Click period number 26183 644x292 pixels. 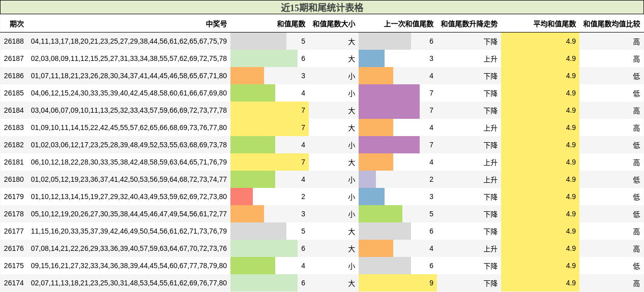pyautogui.click(x=14, y=127)
